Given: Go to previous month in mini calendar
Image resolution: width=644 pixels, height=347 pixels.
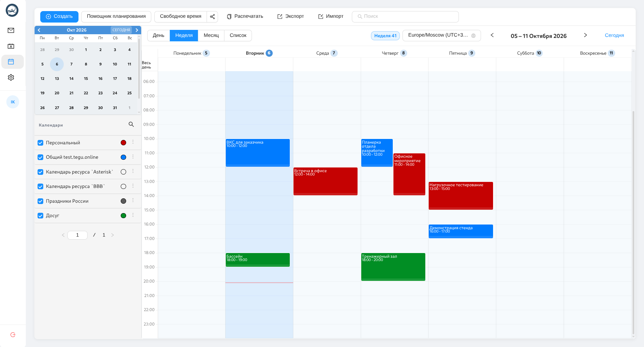Looking at the screenshot, I should (x=39, y=30).
